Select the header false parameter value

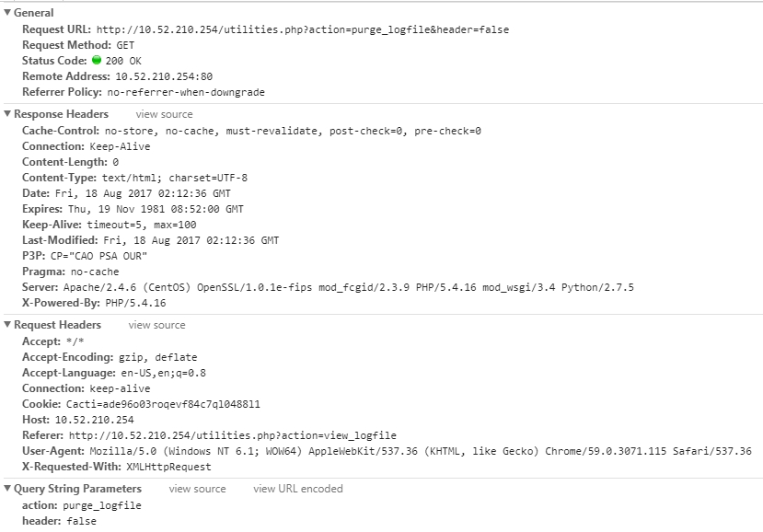[84, 520]
